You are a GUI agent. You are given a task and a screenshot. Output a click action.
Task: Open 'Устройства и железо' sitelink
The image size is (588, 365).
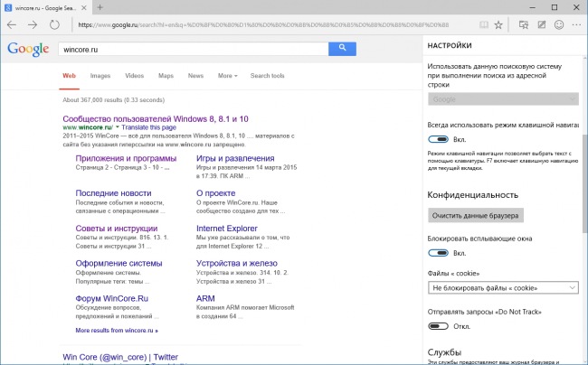237,263
